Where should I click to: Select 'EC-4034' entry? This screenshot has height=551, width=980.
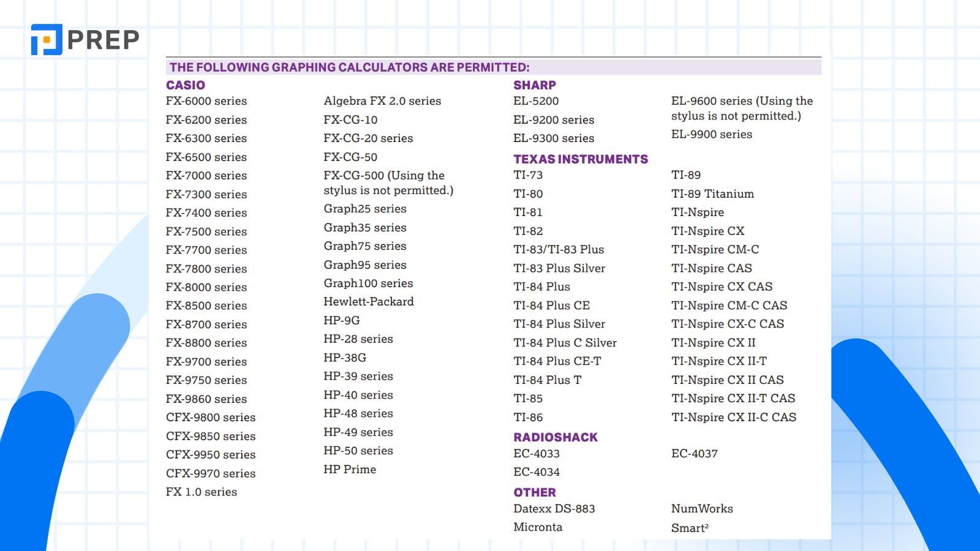(x=537, y=472)
